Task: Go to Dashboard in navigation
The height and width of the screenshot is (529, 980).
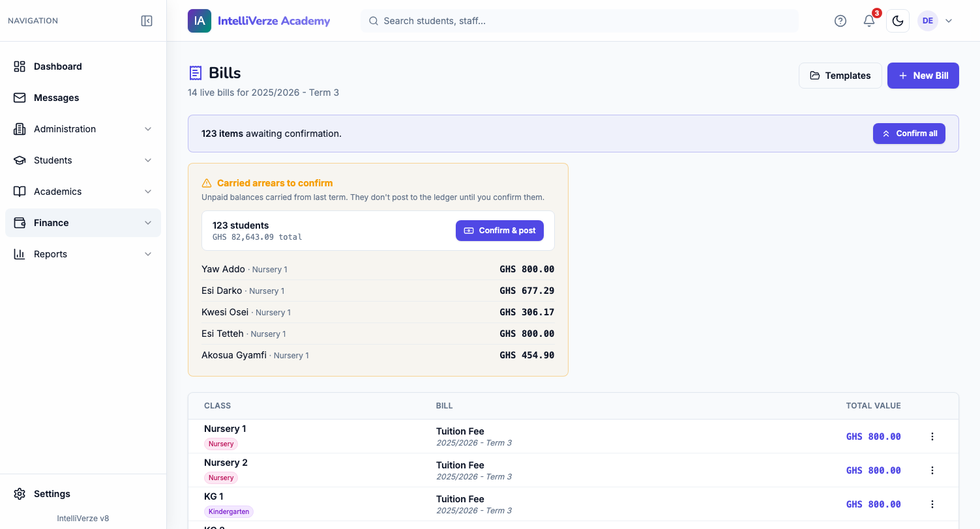Action: [x=83, y=66]
